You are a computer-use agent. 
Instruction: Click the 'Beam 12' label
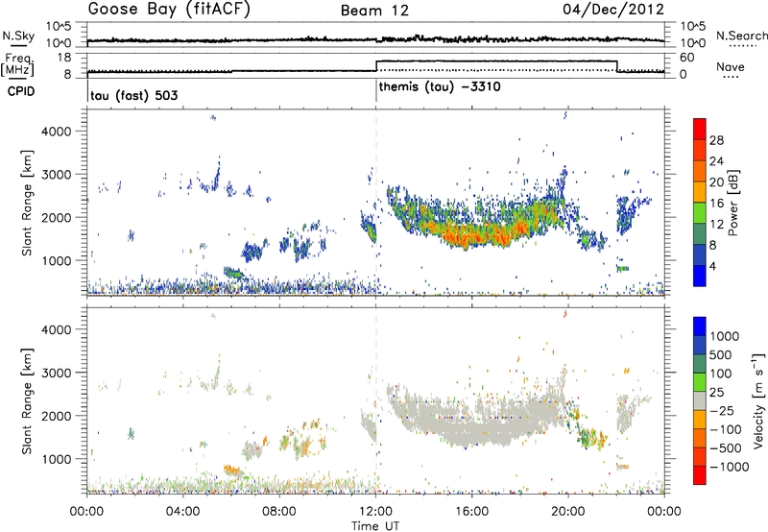pyautogui.click(x=374, y=11)
